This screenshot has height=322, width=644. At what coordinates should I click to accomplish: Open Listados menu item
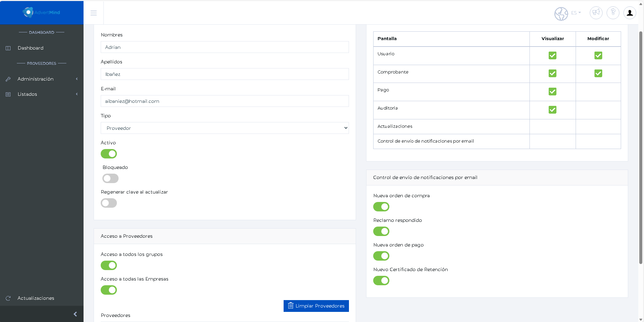point(27,94)
